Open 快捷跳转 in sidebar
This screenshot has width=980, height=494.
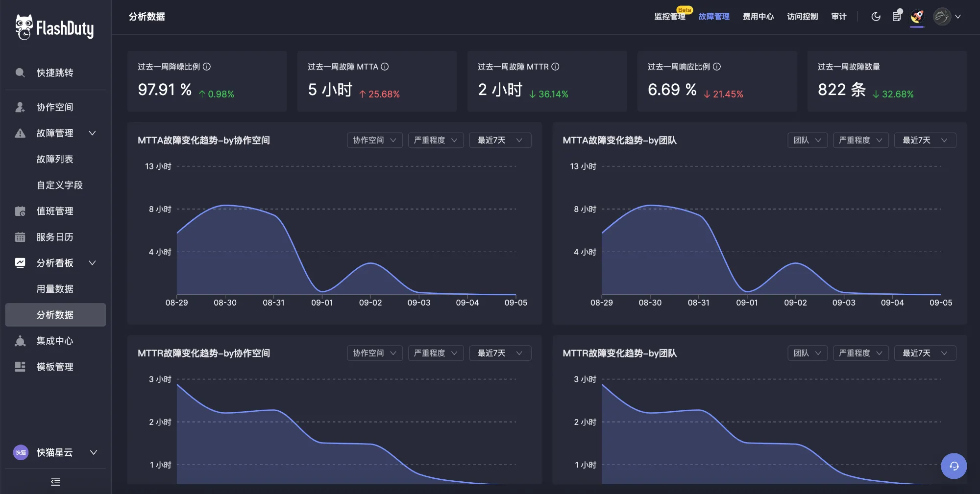(55, 73)
